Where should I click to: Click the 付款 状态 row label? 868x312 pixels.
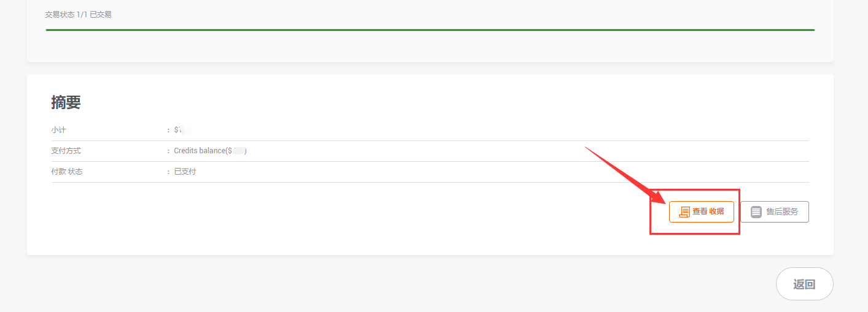(67, 172)
